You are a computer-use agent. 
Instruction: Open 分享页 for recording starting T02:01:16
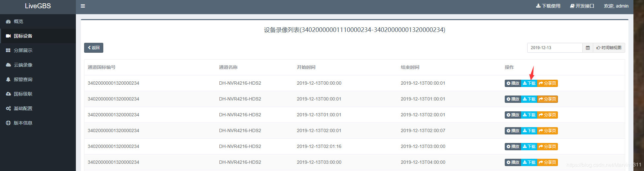coord(547,147)
